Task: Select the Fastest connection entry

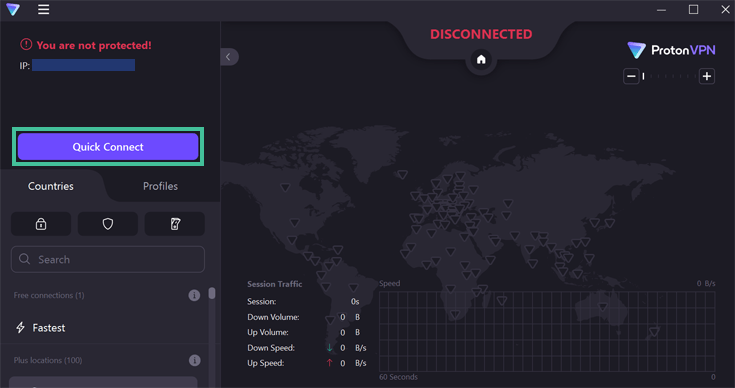Action: pyautogui.click(x=103, y=328)
